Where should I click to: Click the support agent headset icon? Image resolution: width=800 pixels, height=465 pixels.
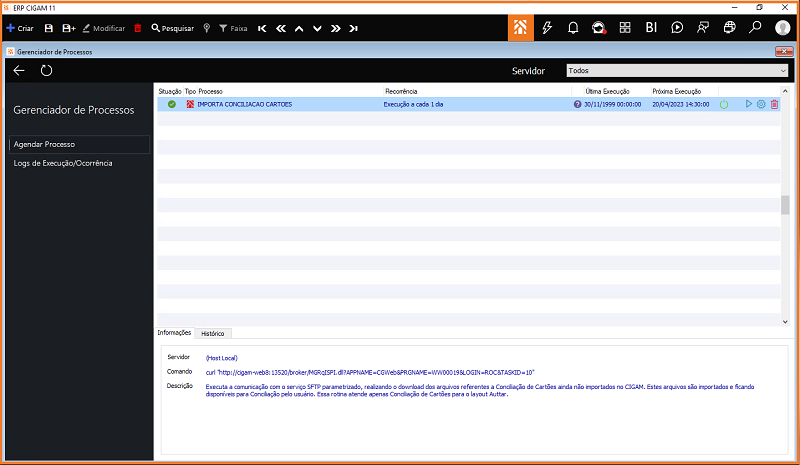[598, 28]
